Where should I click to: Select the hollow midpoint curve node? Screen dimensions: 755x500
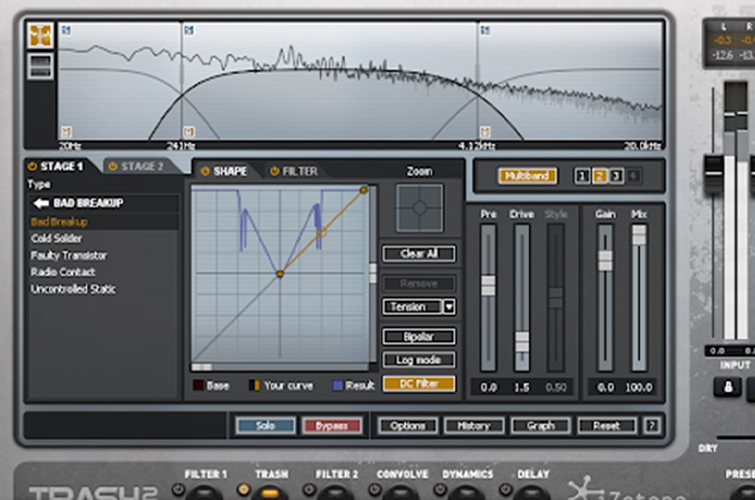[322, 232]
